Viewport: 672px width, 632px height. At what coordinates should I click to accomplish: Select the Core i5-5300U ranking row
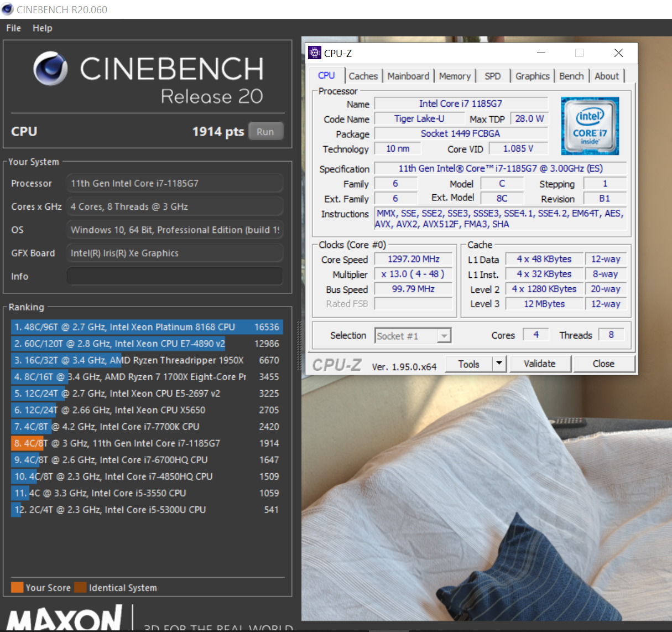tap(147, 510)
